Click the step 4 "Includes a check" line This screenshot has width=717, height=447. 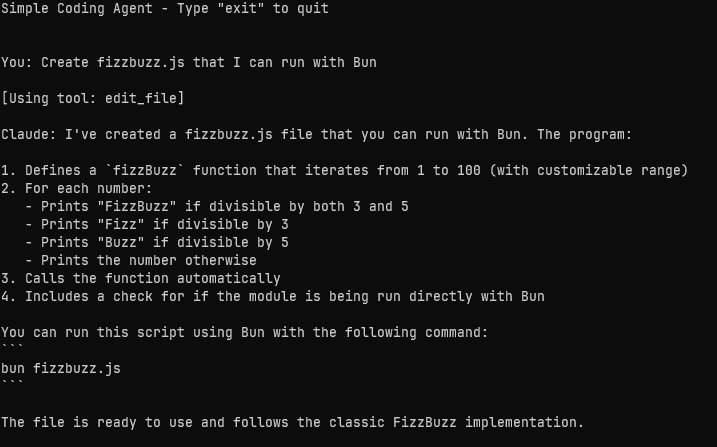(x=284, y=296)
